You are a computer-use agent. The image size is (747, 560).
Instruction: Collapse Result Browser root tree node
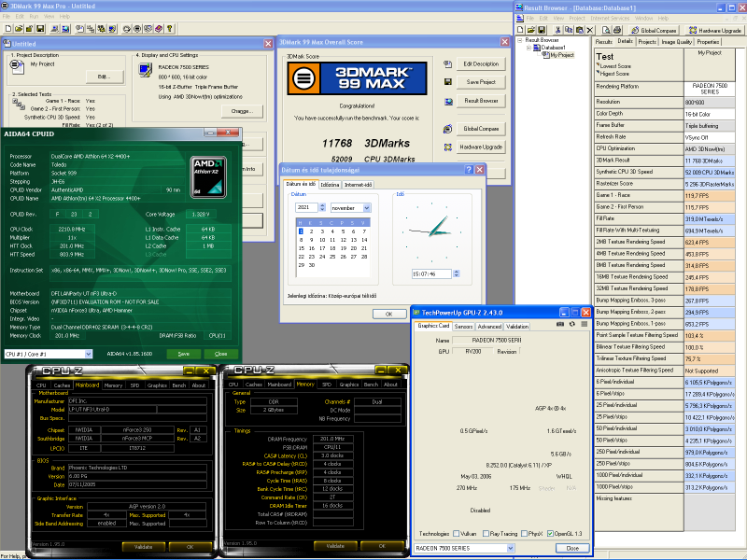click(x=520, y=40)
